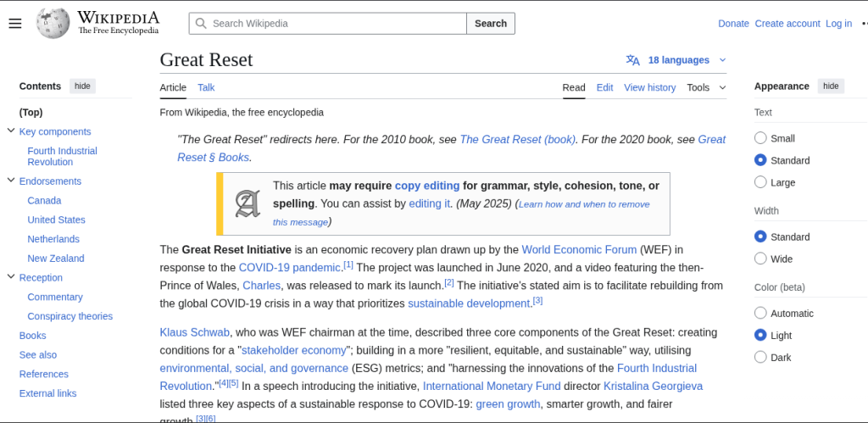Switch to the Talk tab
868x423 pixels.
[206, 87]
